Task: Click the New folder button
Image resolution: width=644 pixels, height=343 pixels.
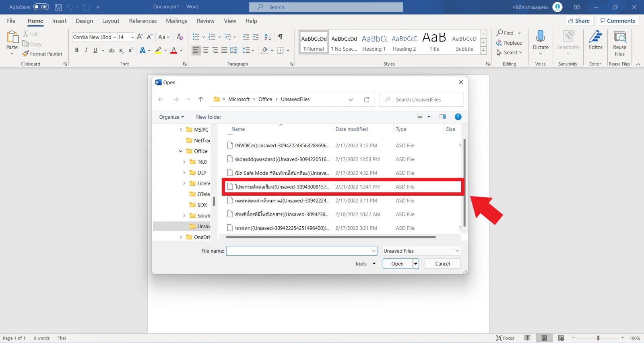Action: point(208,117)
